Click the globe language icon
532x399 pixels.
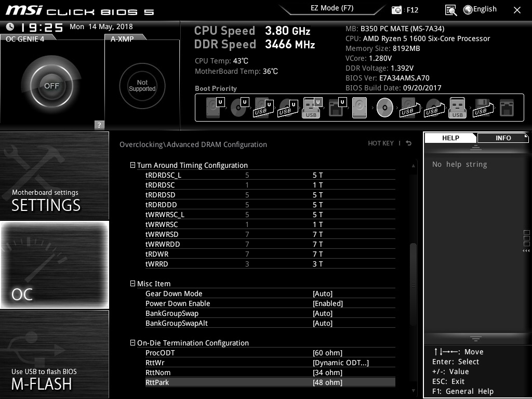tap(468, 10)
